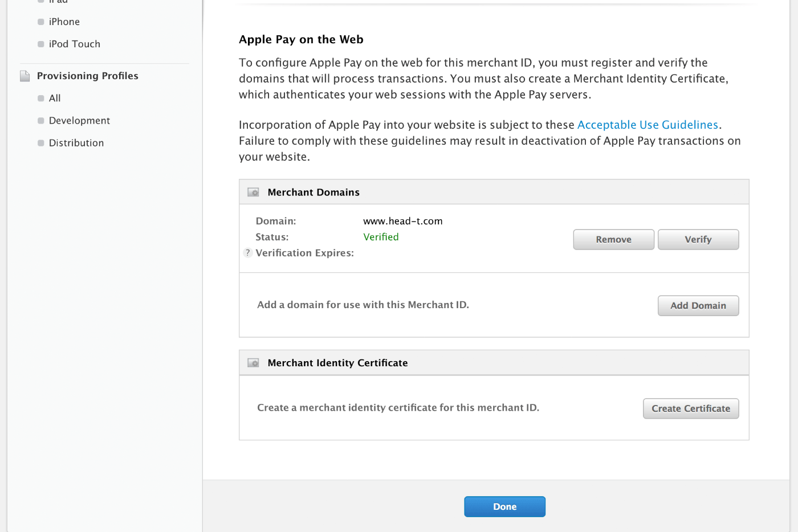Click the Apple Pay on the Web heading
The width and height of the screenshot is (798, 532).
click(301, 39)
